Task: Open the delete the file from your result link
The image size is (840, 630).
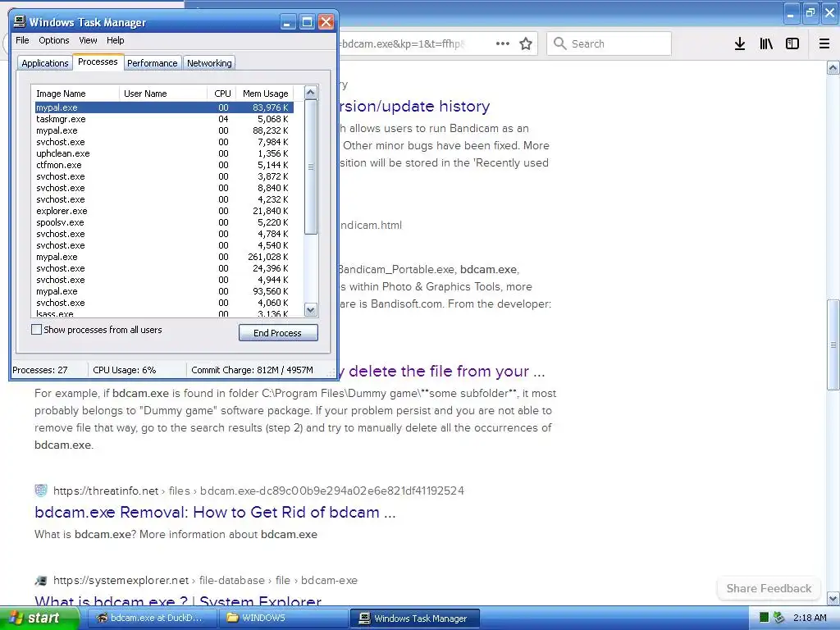Action: 442,372
